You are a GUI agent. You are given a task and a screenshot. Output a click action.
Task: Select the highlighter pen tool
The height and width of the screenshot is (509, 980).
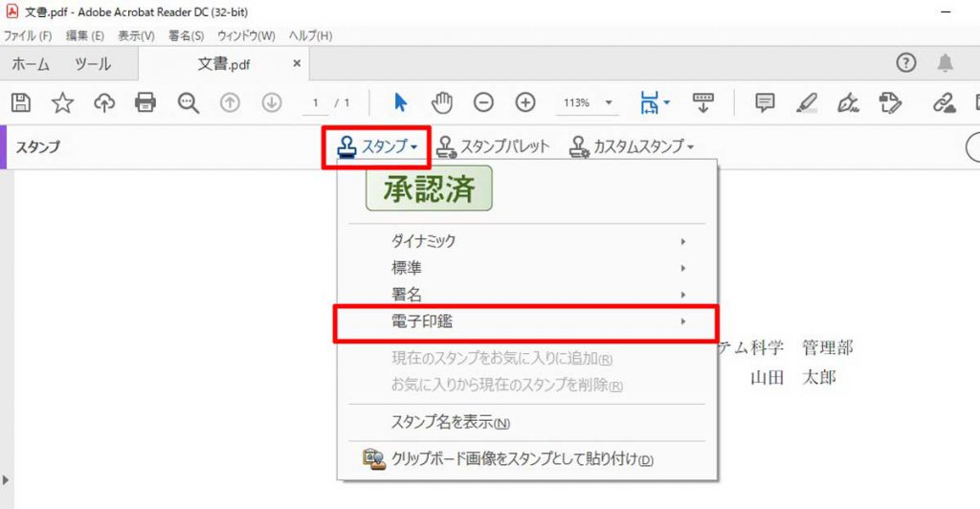[806, 102]
